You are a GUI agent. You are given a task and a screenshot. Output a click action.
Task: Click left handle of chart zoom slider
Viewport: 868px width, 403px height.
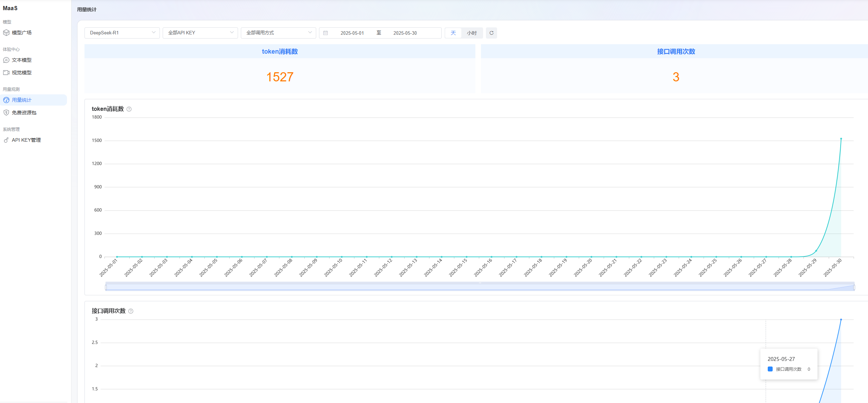[x=106, y=287]
